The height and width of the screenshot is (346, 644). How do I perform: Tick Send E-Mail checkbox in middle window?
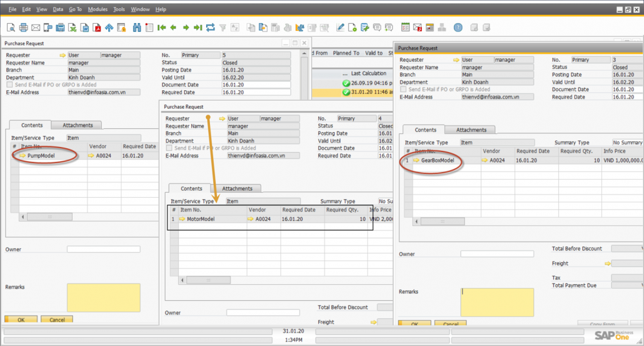(169, 148)
